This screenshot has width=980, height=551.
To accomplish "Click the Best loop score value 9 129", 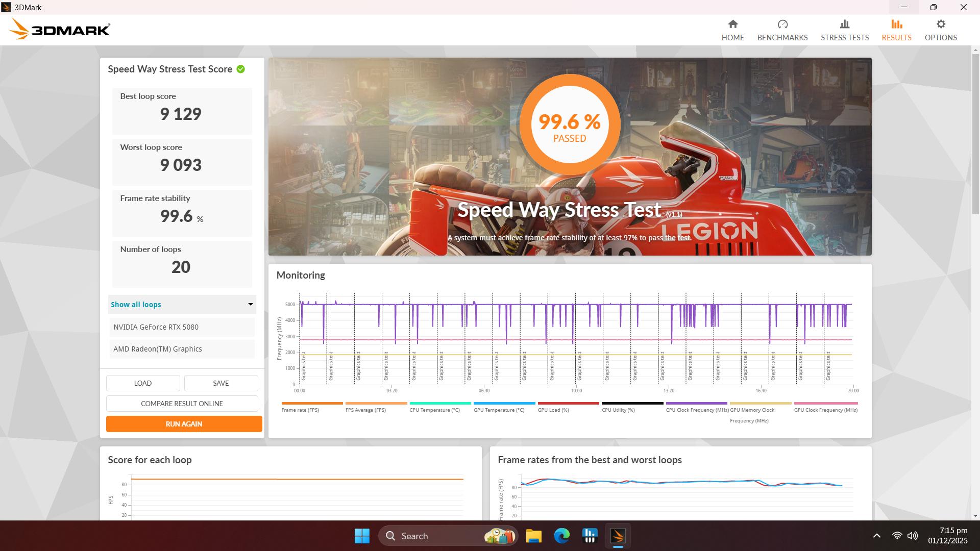I will pyautogui.click(x=181, y=114).
